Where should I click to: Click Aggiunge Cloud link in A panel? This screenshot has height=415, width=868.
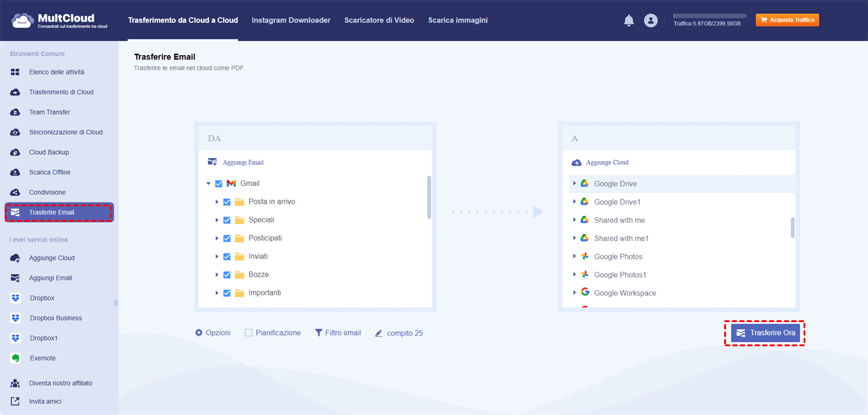point(600,162)
